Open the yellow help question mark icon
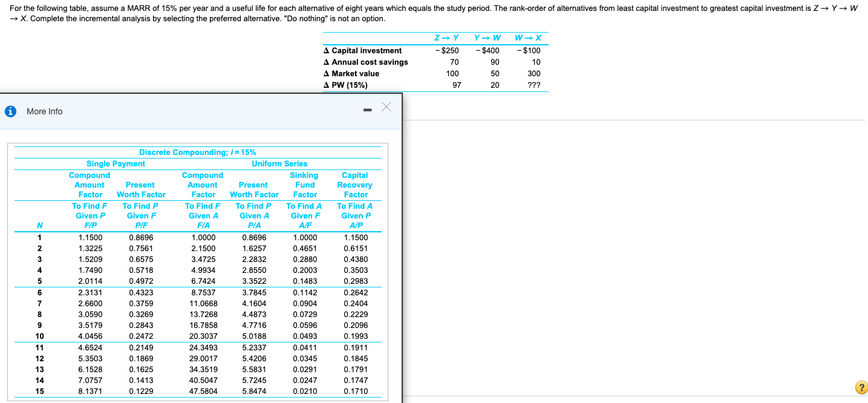 pyautogui.click(x=860, y=387)
